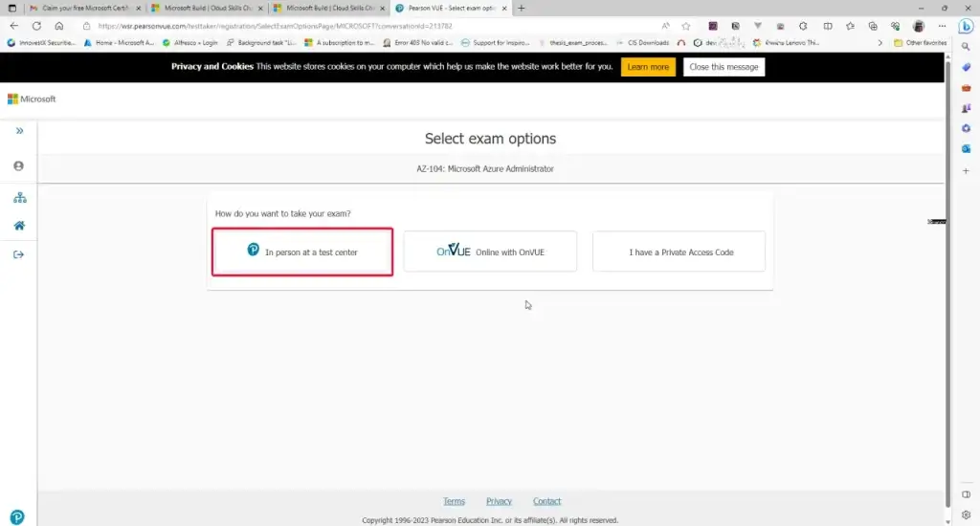Click the AZ-104: Microsoft Azure Administrator text
Viewport: 980px width, 526px height.
click(x=485, y=168)
